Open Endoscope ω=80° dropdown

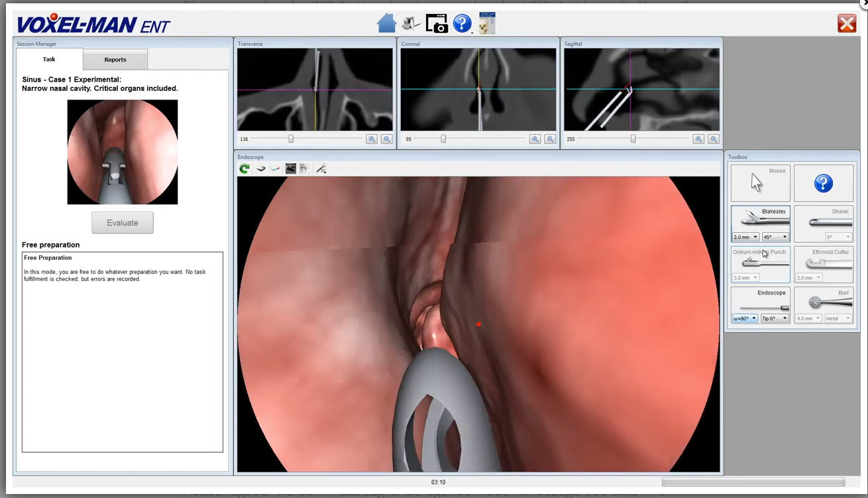coord(745,318)
